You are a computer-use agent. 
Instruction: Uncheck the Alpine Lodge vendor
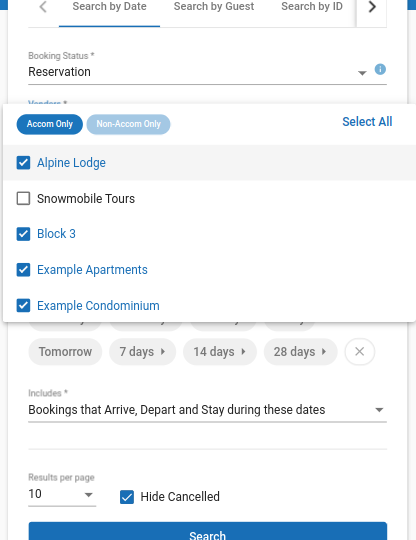point(23,163)
